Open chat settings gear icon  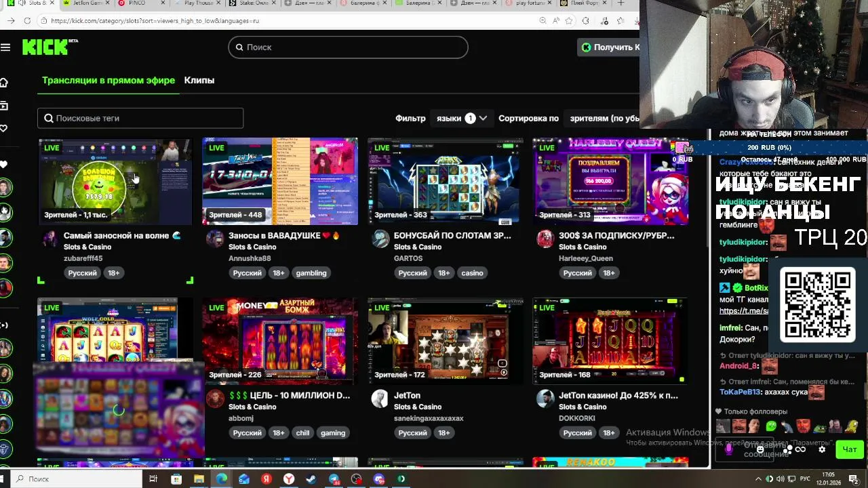tap(822, 449)
